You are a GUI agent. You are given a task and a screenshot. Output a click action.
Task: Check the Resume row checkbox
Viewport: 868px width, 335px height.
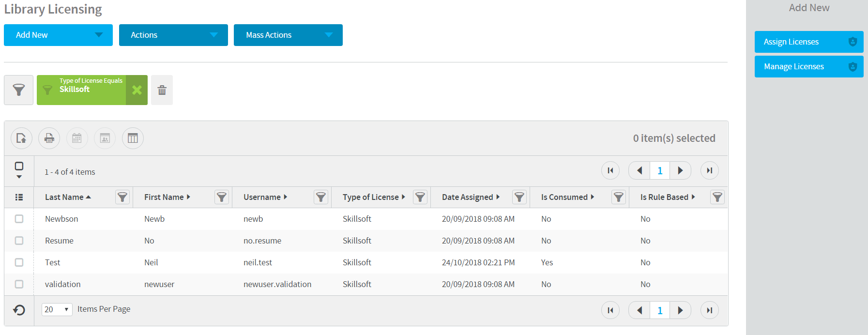[x=19, y=241]
